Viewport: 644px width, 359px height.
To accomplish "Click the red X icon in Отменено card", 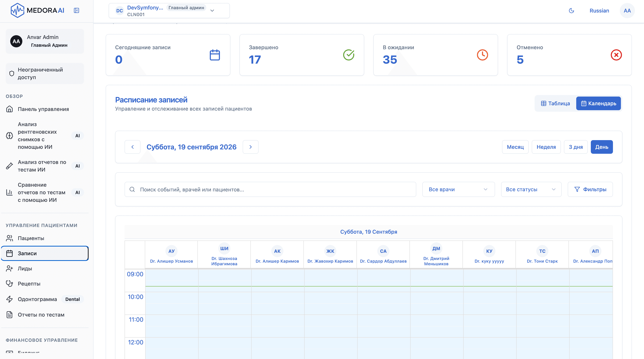I will (616, 55).
